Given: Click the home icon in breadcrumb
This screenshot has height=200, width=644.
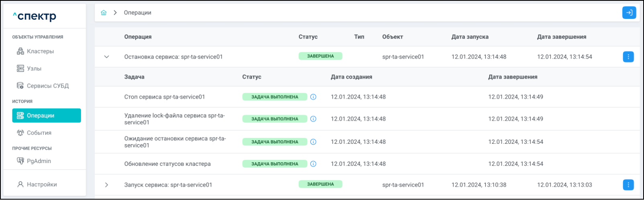Looking at the screenshot, I should click(x=104, y=13).
